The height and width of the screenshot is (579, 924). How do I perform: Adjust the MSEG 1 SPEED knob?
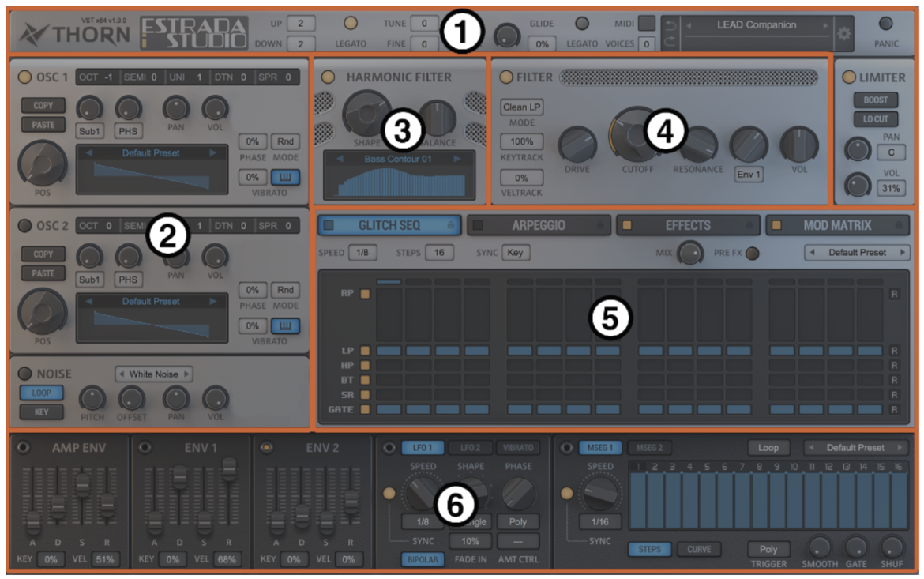point(600,493)
